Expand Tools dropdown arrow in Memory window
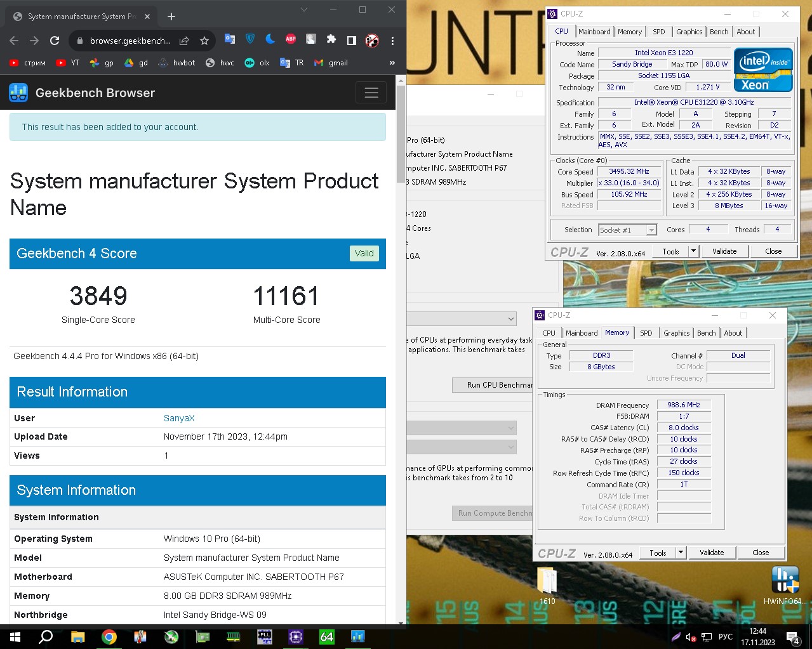Image resolution: width=812 pixels, height=649 pixels. pos(681,553)
